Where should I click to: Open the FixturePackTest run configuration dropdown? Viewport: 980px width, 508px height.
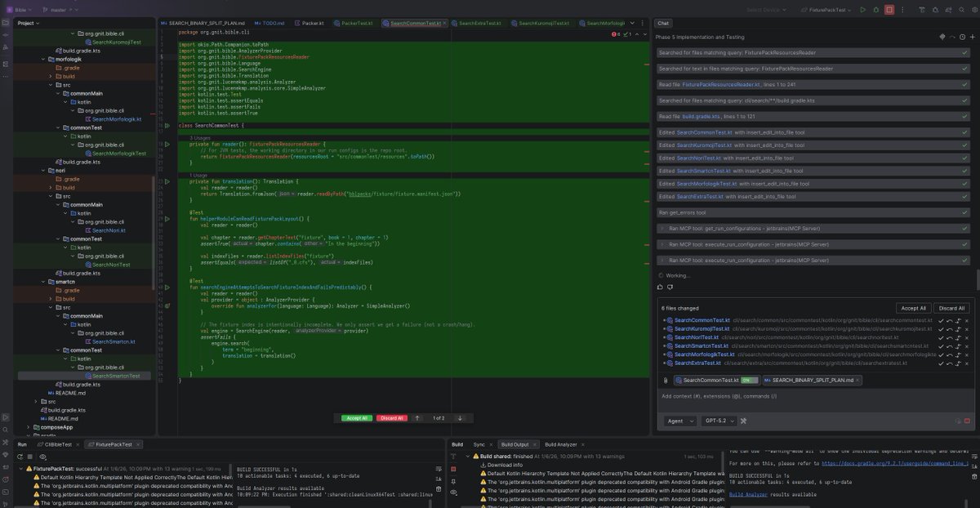[x=826, y=10]
